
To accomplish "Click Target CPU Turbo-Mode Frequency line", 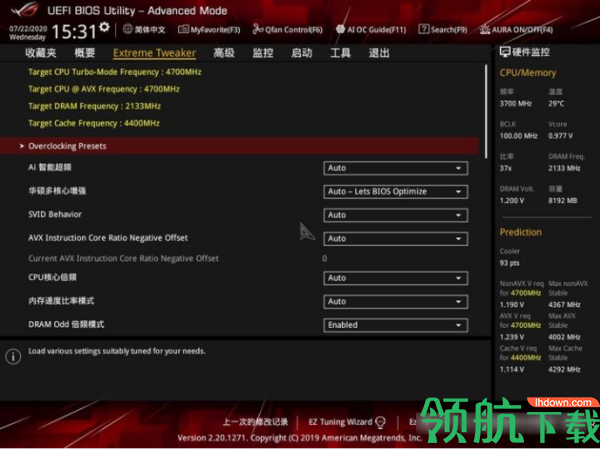I will (115, 72).
